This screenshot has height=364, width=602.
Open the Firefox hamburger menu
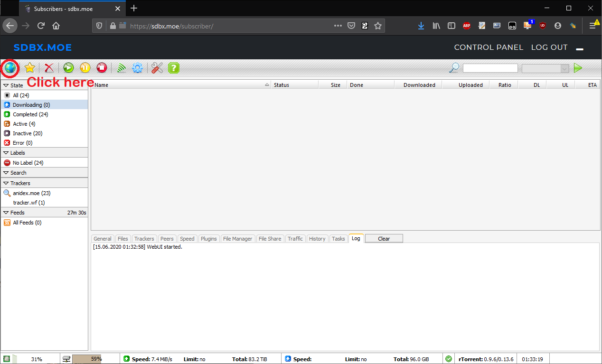[593, 26]
